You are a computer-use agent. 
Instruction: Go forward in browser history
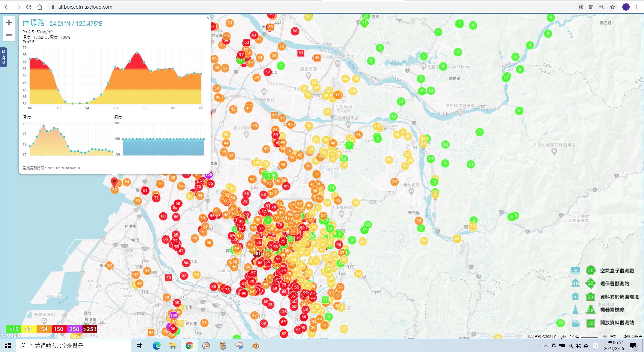pos(18,7)
